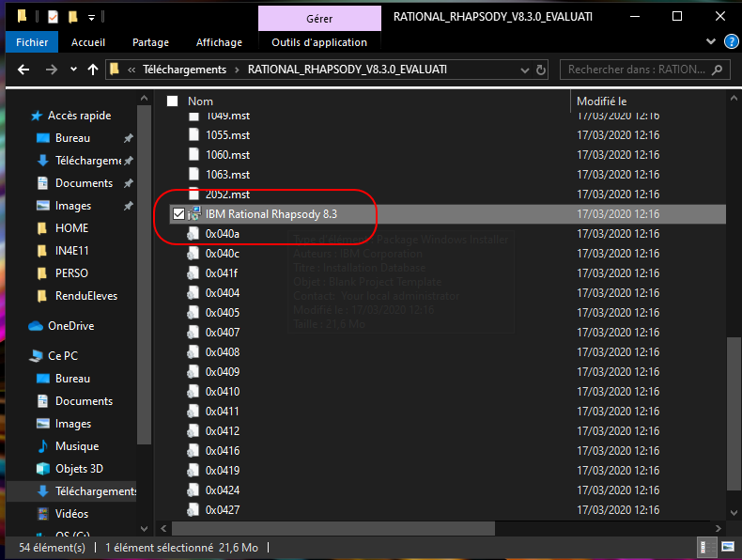The height and width of the screenshot is (560, 742).
Task: Select the 0x0409 file icon
Action: 193,371
